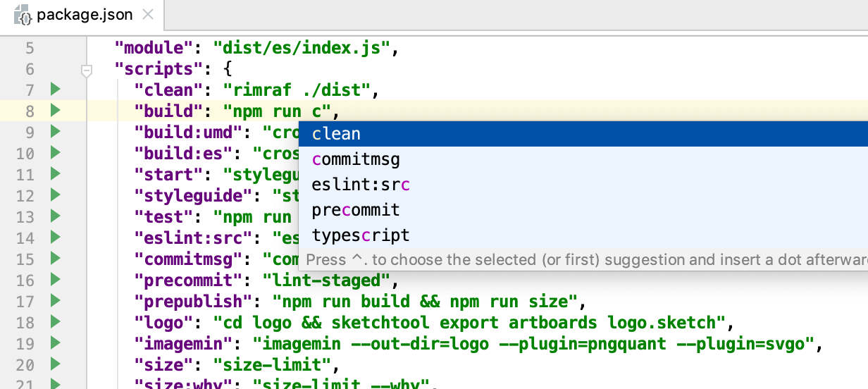Place cursor in "lint-staged" value
The height and width of the screenshot is (389, 868).
[326, 280]
